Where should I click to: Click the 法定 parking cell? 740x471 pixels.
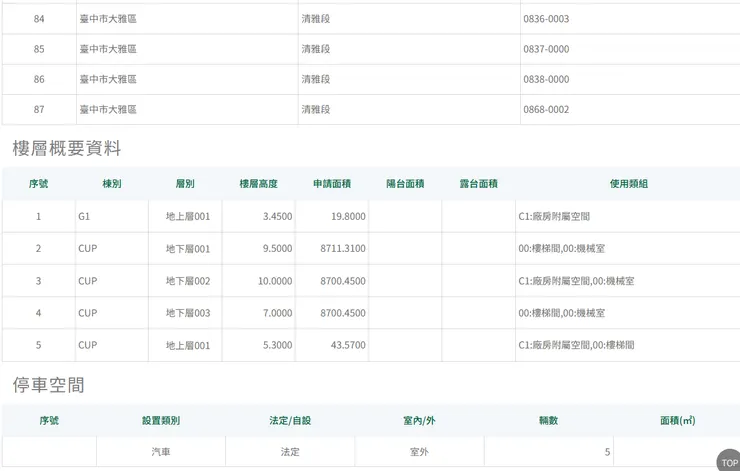click(x=290, y=452)
